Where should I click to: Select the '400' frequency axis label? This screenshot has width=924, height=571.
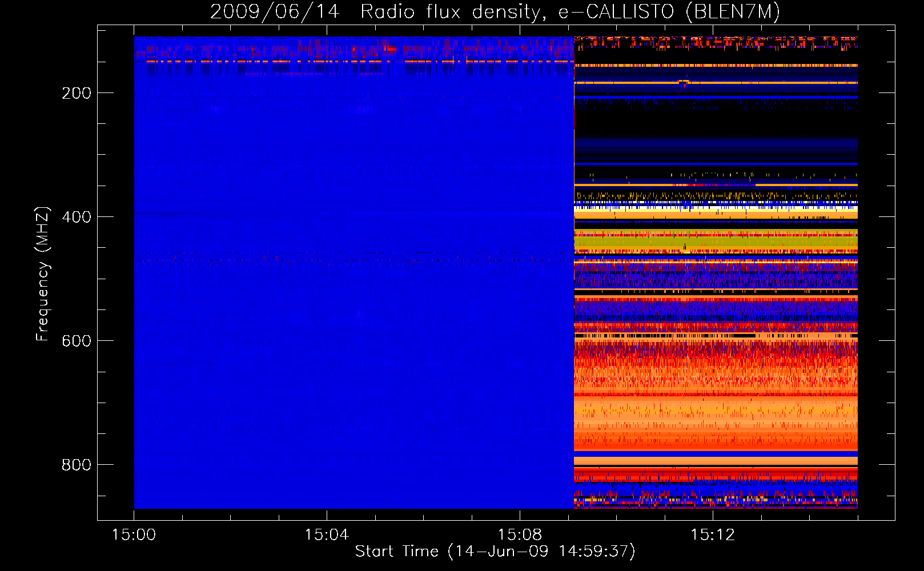tap(77, 217)
